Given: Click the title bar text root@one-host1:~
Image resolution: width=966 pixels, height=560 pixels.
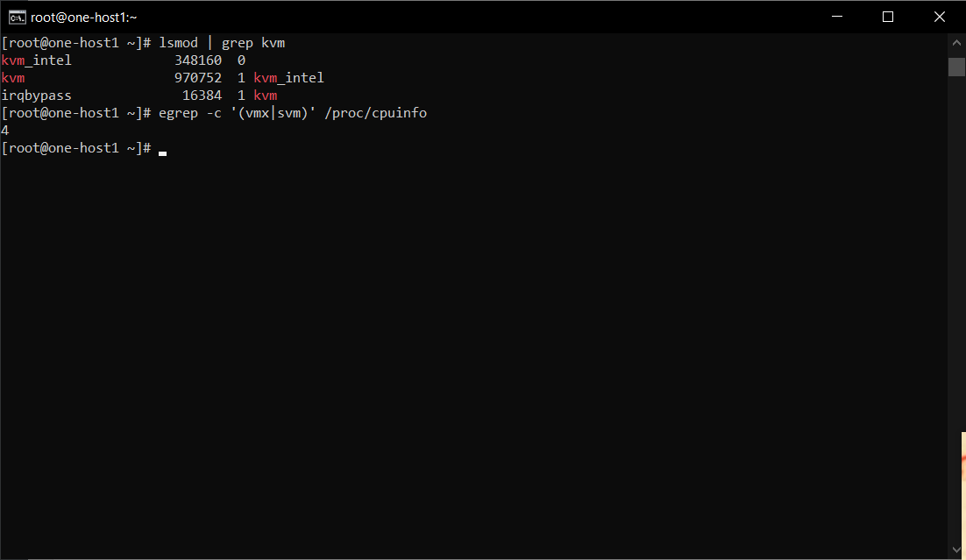Looking at the screenshot, I should click(84, 18).
